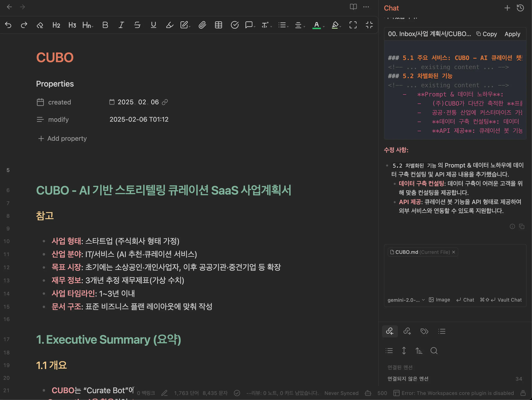Image resolution: width=532 pixels, height=400 pixels.
Task: Copy the code block content
Action: coord(487,34)
